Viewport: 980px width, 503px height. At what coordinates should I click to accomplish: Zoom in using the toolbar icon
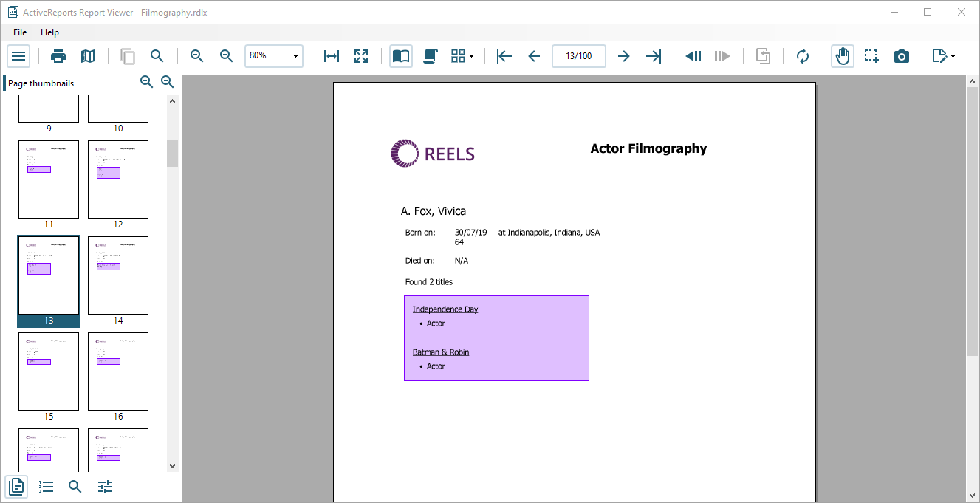(226, 56)
